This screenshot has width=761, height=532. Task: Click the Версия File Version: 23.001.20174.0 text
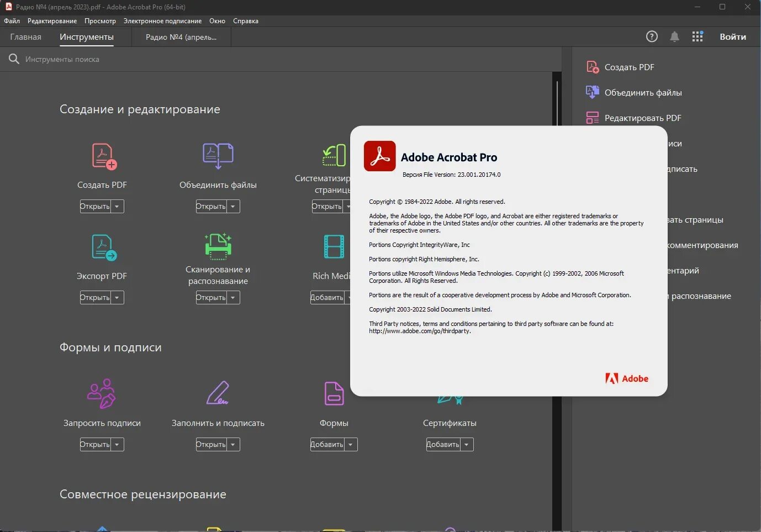[451, 175]
